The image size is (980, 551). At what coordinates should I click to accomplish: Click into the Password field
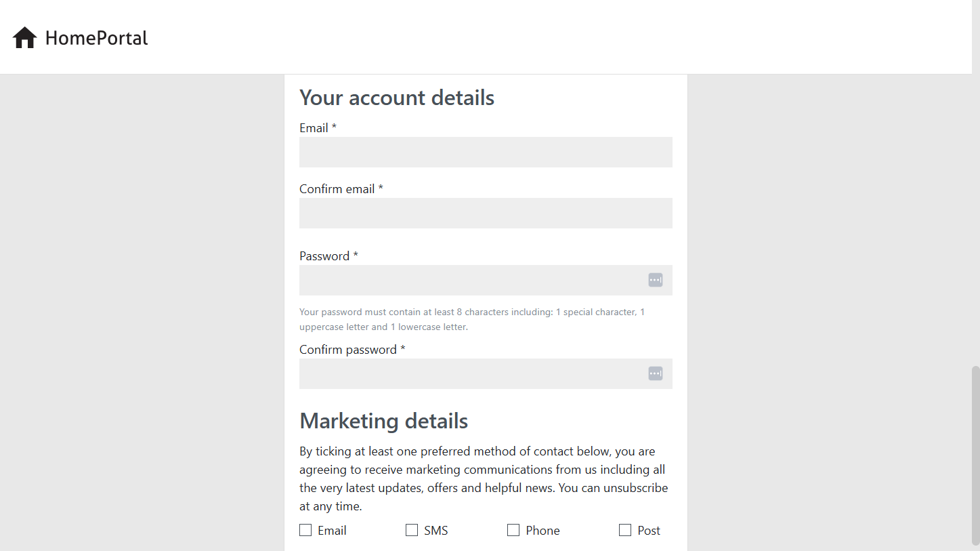point(486,280)
